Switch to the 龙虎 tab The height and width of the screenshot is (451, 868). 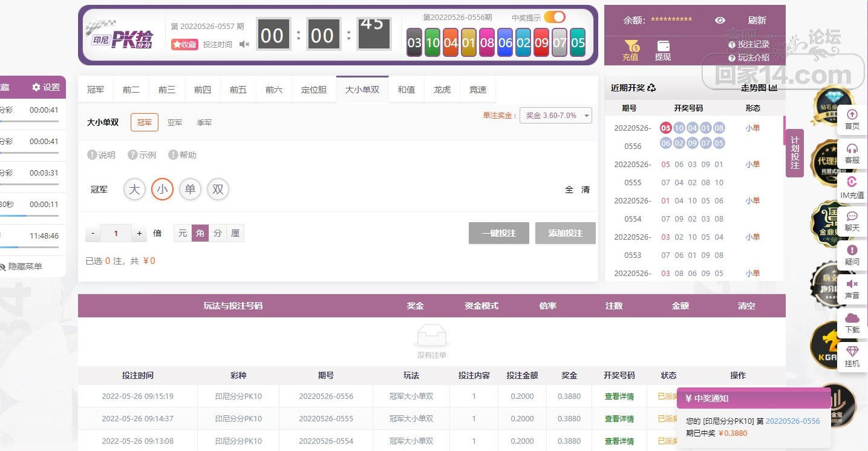coord(442,90)
